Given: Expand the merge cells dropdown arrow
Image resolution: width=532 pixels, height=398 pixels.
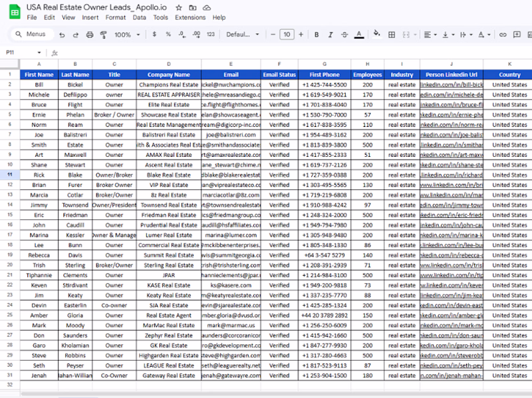Looking at the screenshot, I should tap(415, 35).
